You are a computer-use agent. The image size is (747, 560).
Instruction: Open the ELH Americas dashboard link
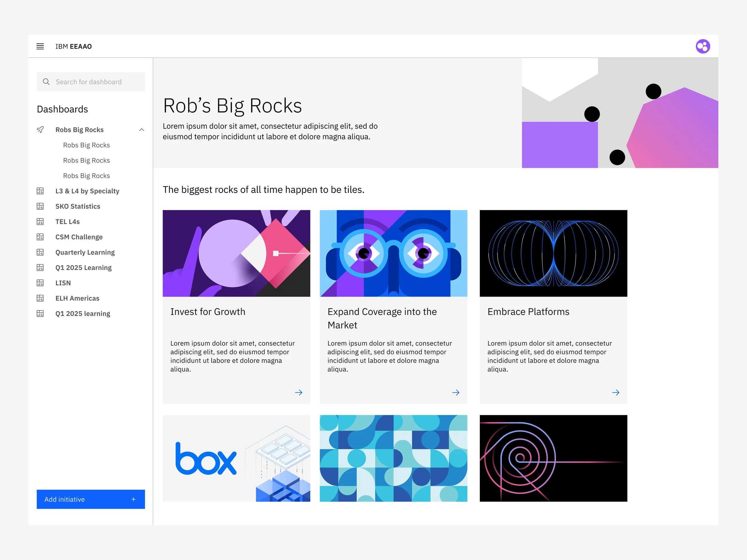pos(77,298)
